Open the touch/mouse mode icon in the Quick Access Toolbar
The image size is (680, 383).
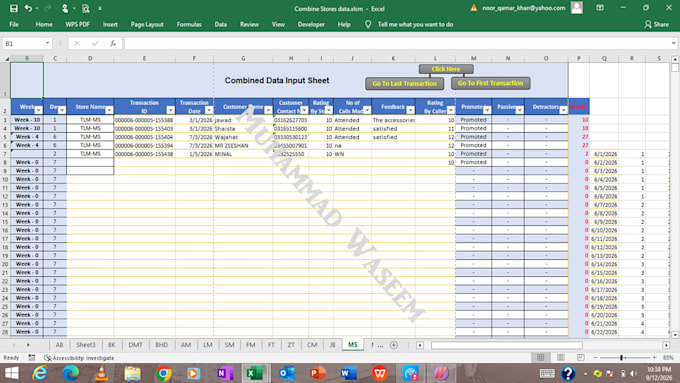[65, 8]
